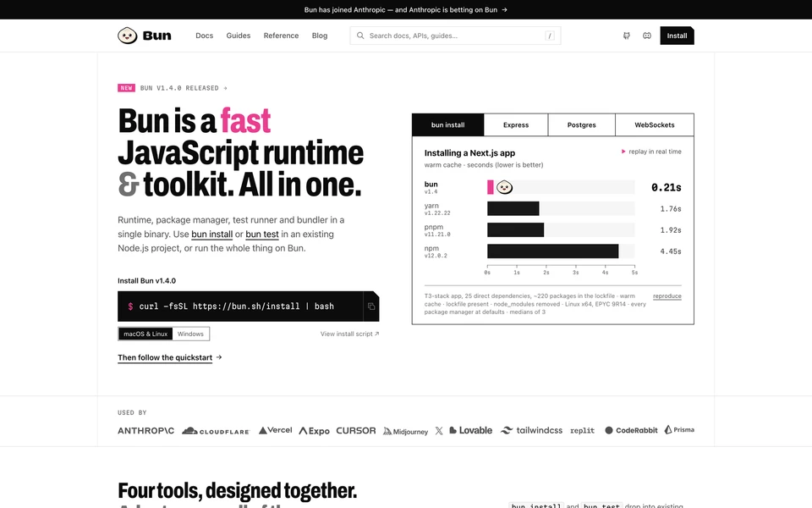Click the pnpm 1.92s benchmark bar
812x508 pixels.
pos(515,230)
